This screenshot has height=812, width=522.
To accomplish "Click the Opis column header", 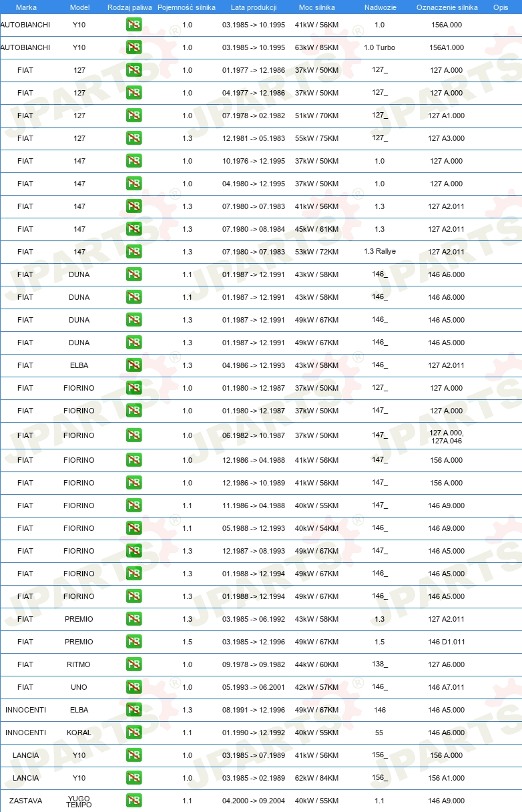I will point(501,7).
